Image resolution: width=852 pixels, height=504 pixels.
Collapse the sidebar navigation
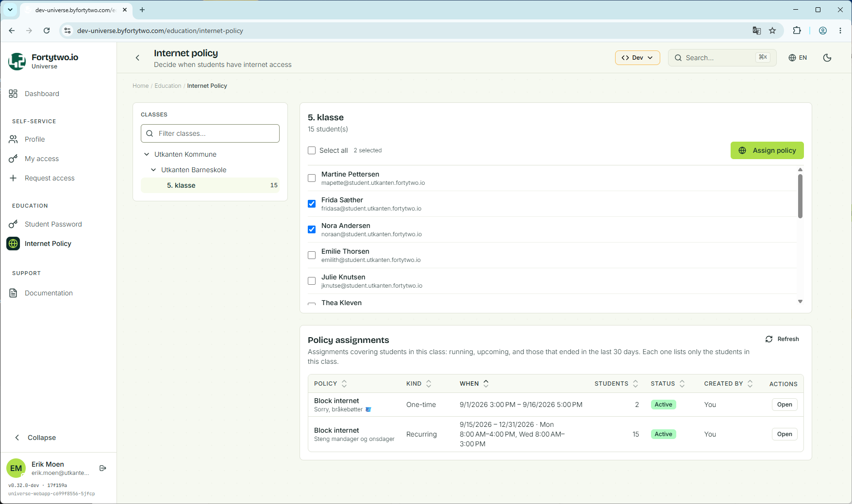coord(35,438)
